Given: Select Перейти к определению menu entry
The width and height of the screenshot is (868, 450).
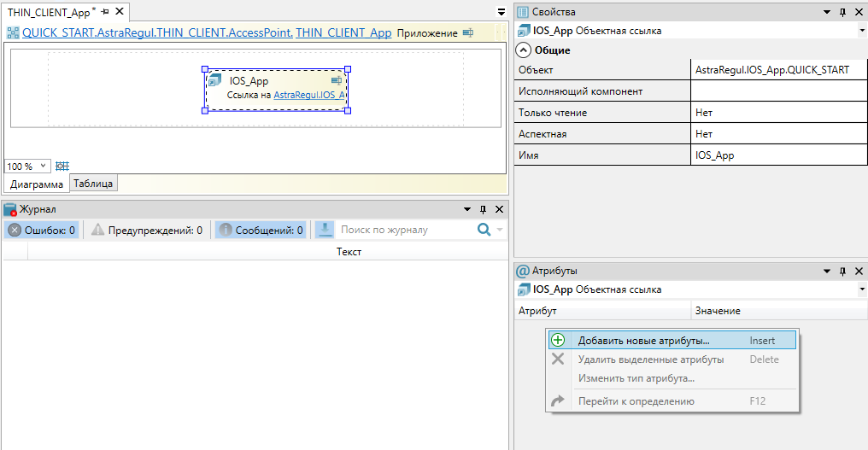Looking at the screenshot, I should click(636, 401).
